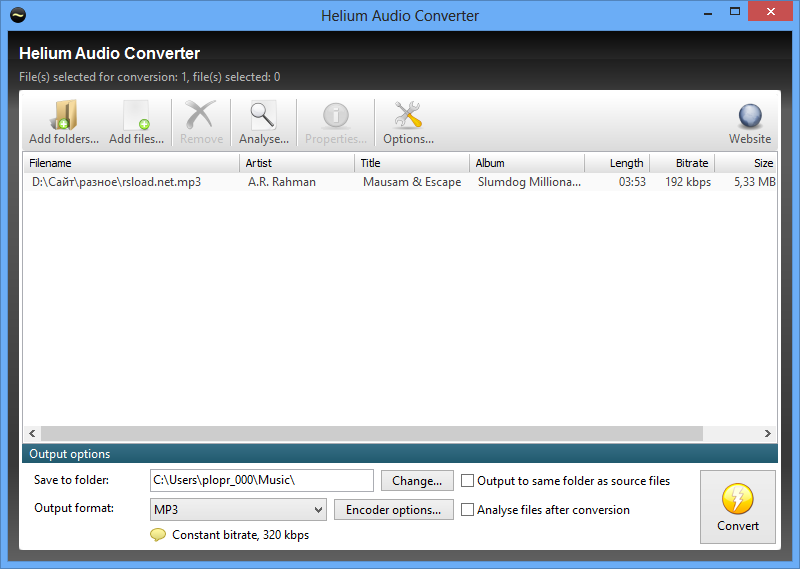Image resolution: width=800 pixels, height=569 pixels.
Task: Click the album cell Slumdog Milliona...
Action: (x=529, y=182)
